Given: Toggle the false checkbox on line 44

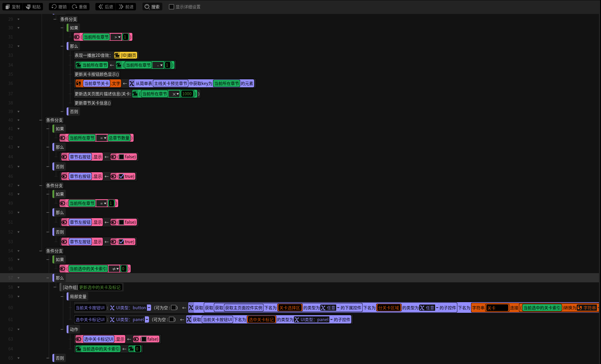Looking at the screenshot, I should [121, 157].
